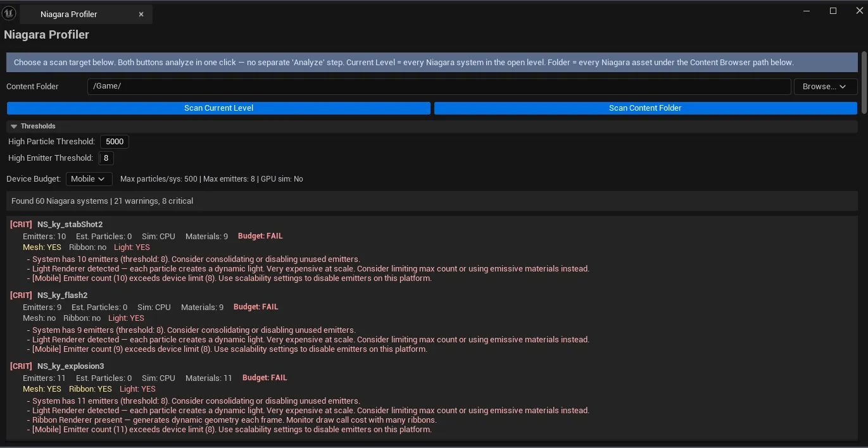The width and height of the screenshot is (868, 448).
Task: Click 'Budget: FAIL' for NS_ky_flash2
Action: pos(256,307)
